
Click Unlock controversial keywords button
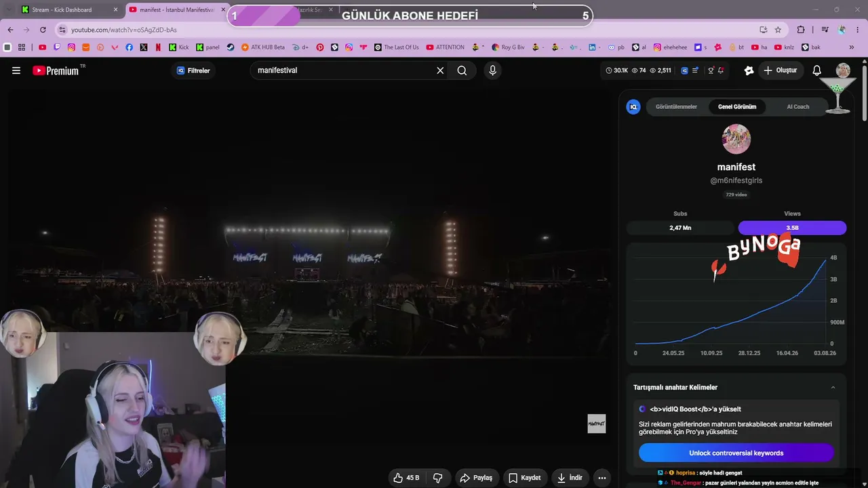(x=736, y=453)
